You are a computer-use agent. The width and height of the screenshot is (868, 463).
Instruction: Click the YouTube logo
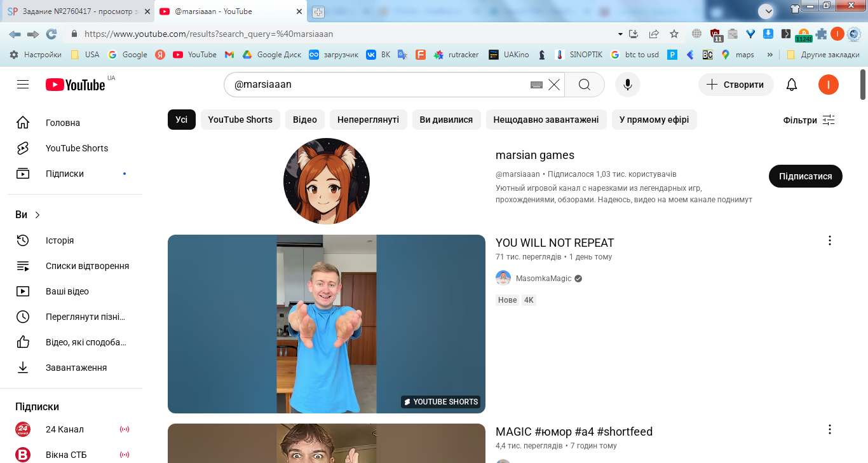click(75, 85)
